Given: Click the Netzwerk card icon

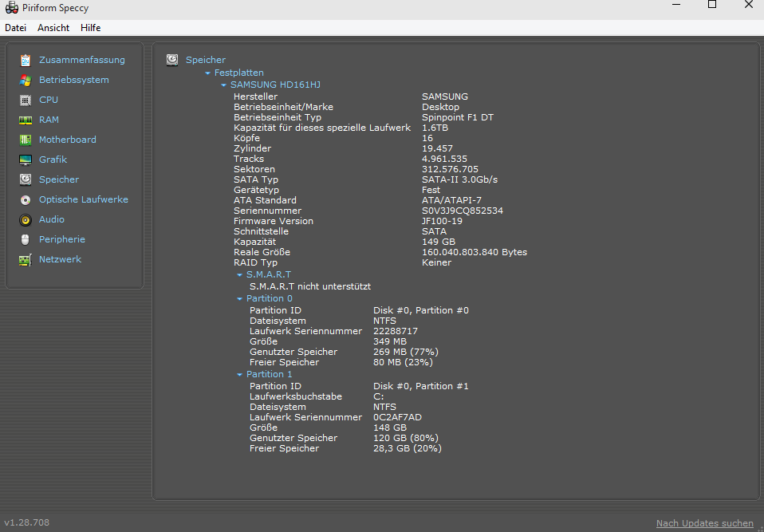Looking at the screenshot, I should coord(26,260).
